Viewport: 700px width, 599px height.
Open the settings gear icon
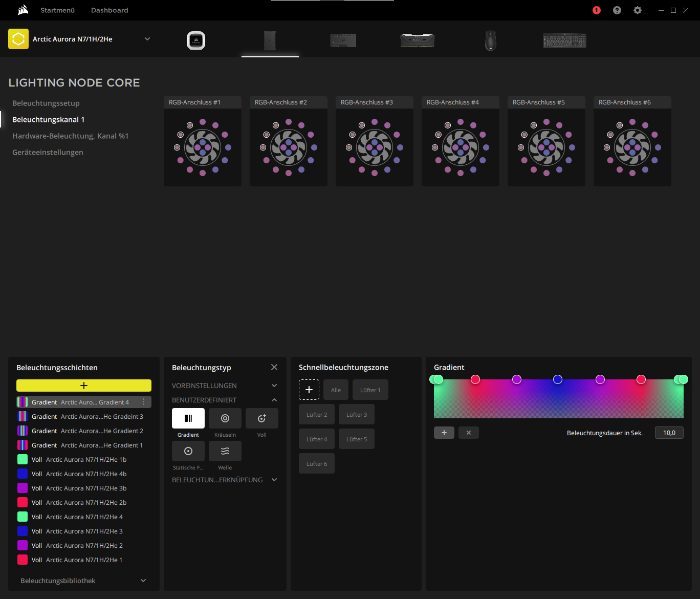click(638, 10)
